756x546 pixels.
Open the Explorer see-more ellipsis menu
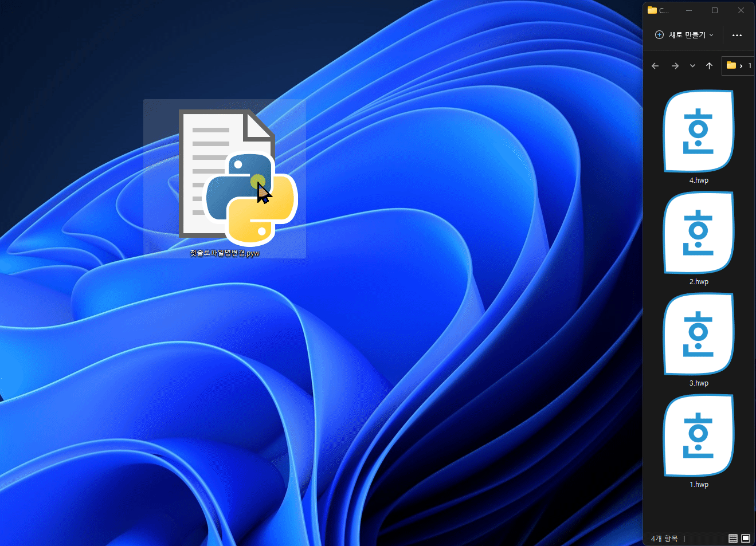pyautogui.click(x=737, y=35)
